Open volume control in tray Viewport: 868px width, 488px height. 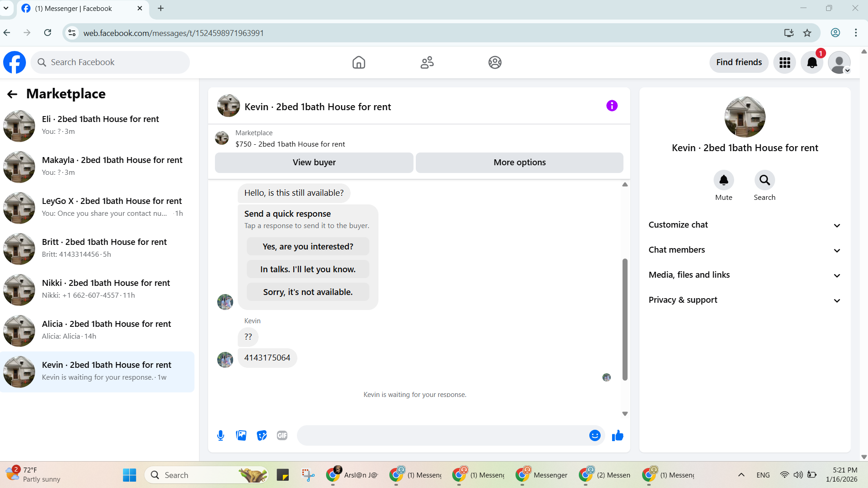click(x=798, y=475)
